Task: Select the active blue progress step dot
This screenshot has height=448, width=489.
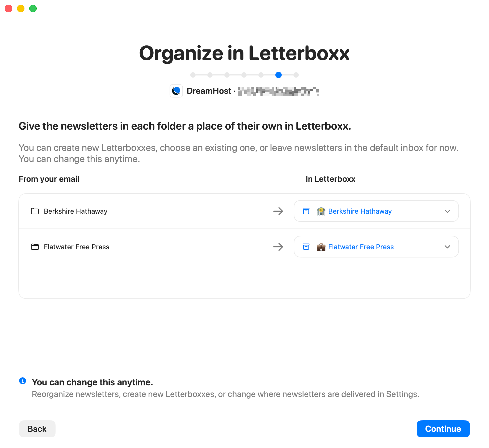Action: click(279, 75)
